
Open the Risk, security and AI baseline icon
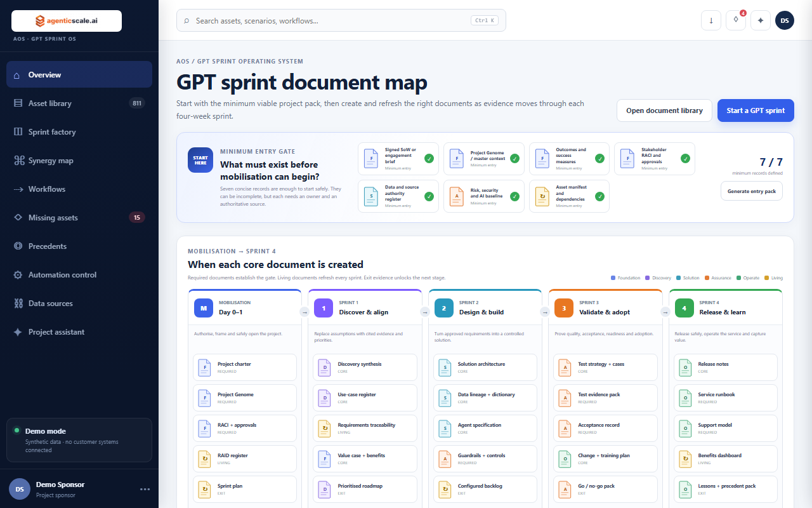pos(456,196)
